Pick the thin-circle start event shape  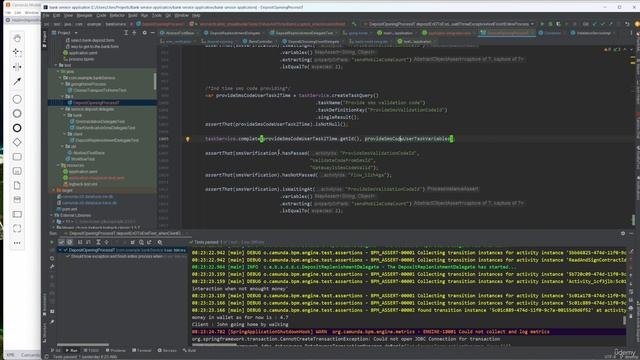click(x=17, y=99)
